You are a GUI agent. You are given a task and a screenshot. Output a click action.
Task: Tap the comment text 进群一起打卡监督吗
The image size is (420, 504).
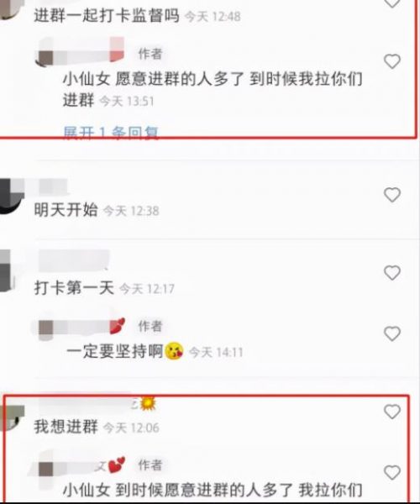[x=107, y=15]
